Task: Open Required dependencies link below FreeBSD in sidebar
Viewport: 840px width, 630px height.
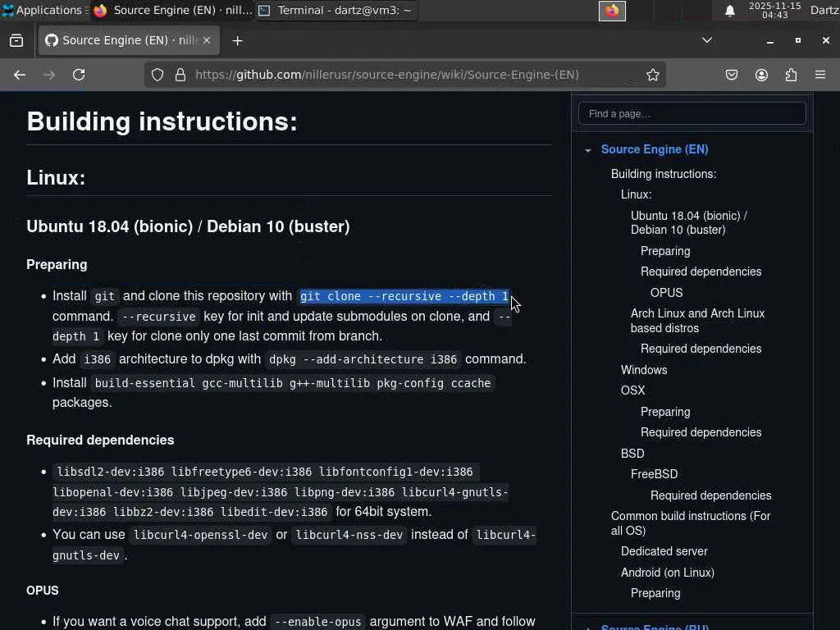Action: 711,495
